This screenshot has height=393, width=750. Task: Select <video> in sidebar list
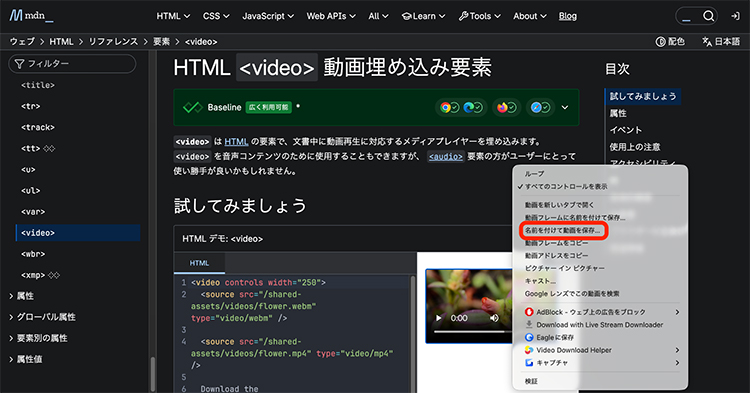77,233
